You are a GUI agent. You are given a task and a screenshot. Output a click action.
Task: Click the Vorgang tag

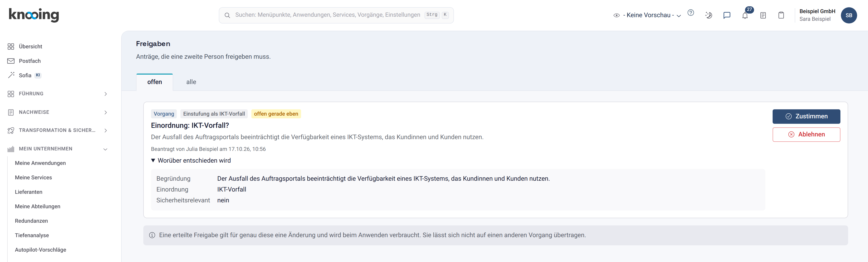(164, 114)
